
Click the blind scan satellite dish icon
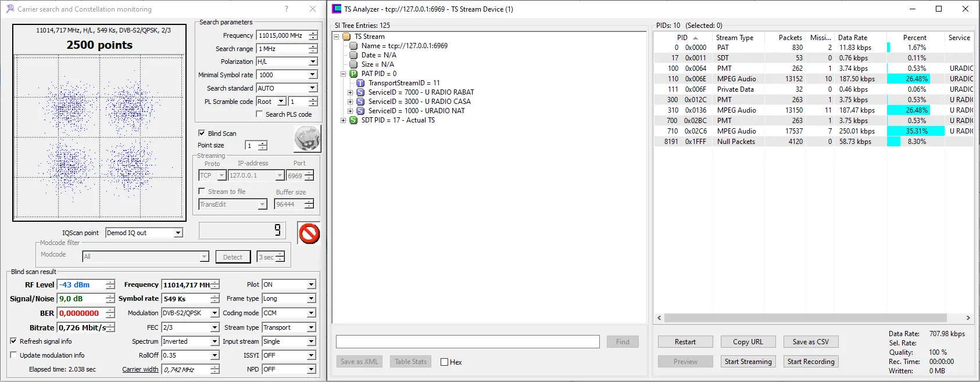(x=307, y=139)
